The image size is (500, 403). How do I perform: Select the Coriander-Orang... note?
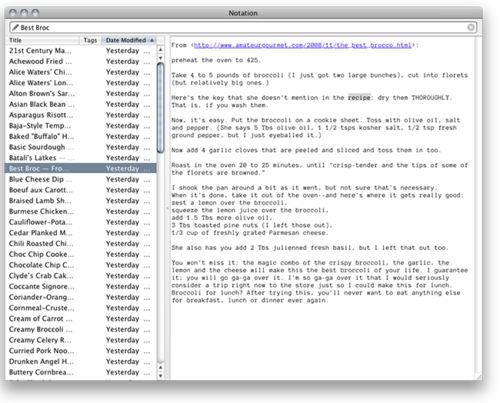81,297
